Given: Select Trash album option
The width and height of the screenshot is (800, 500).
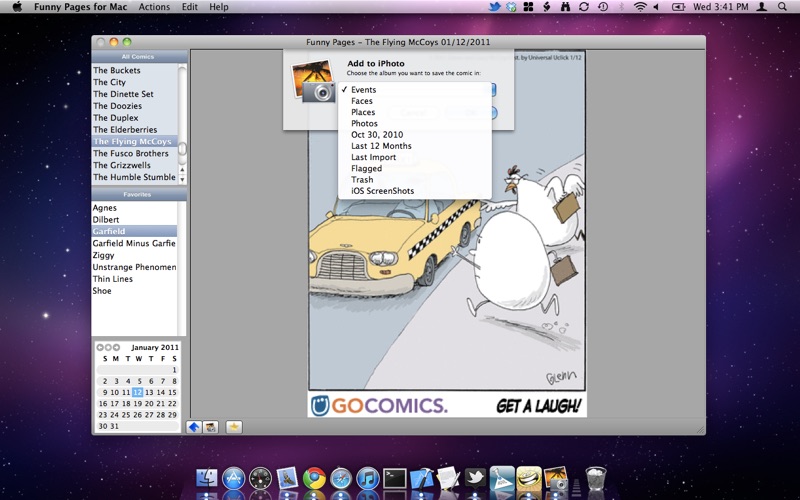Looking at the screenshot, I should coord(415,180).
